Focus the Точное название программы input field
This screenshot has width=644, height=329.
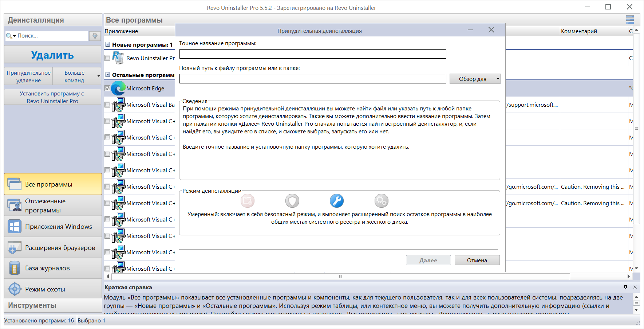[313, 54]
